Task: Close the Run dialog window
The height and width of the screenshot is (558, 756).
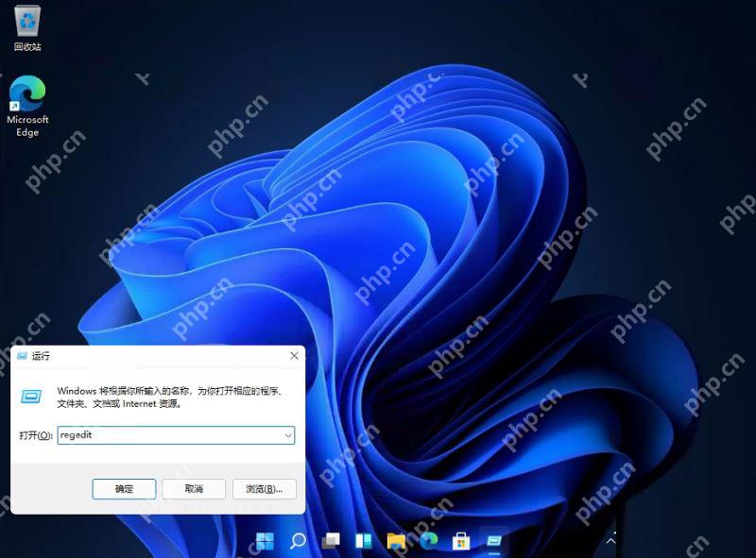Action: (x=294, y=356)
